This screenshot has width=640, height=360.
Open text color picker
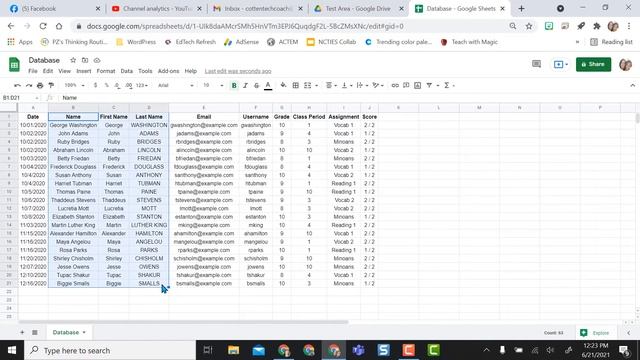point(268,85)
